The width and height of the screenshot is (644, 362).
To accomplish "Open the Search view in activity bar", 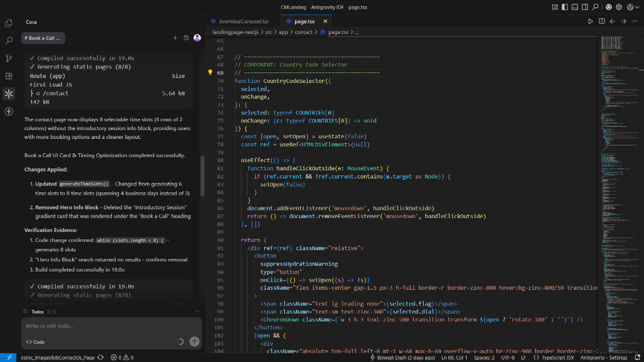I will (9, 41).
